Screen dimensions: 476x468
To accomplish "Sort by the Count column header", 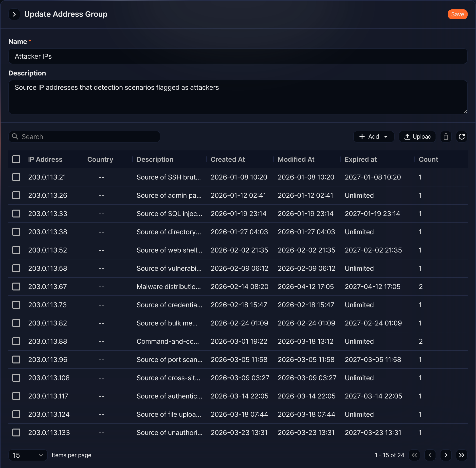I will pyautogui.click(x=428, y=159).
